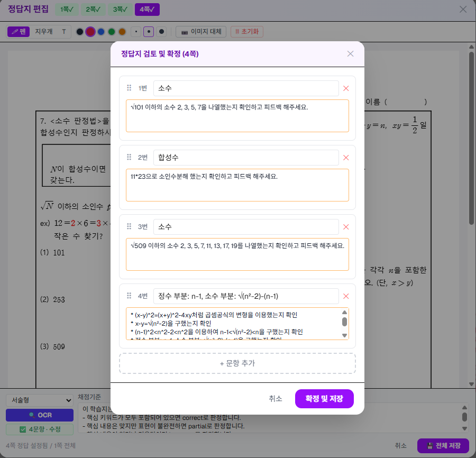Delete question 3번 with red X
This screenshot has width=476, height=458.
(346, 227)
